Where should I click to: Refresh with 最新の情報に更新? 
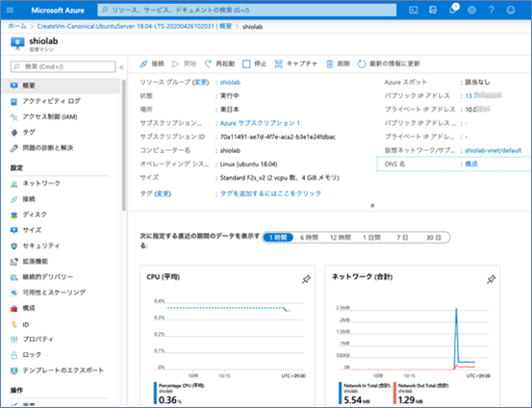coord(389,64)
